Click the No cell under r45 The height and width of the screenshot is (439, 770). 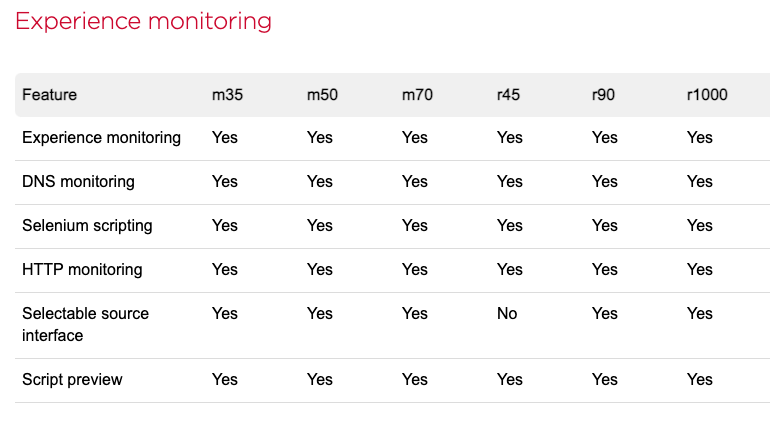[507, 313]
